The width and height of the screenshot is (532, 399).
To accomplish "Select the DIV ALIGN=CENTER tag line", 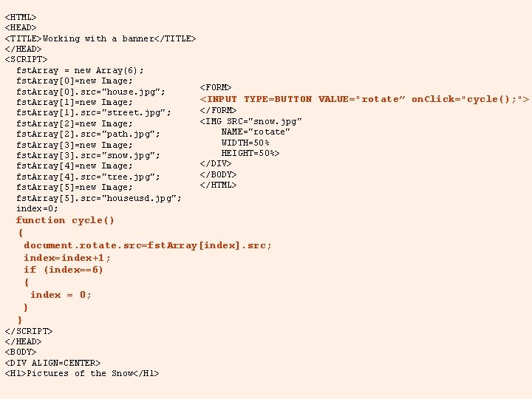I will coord(52,363).
